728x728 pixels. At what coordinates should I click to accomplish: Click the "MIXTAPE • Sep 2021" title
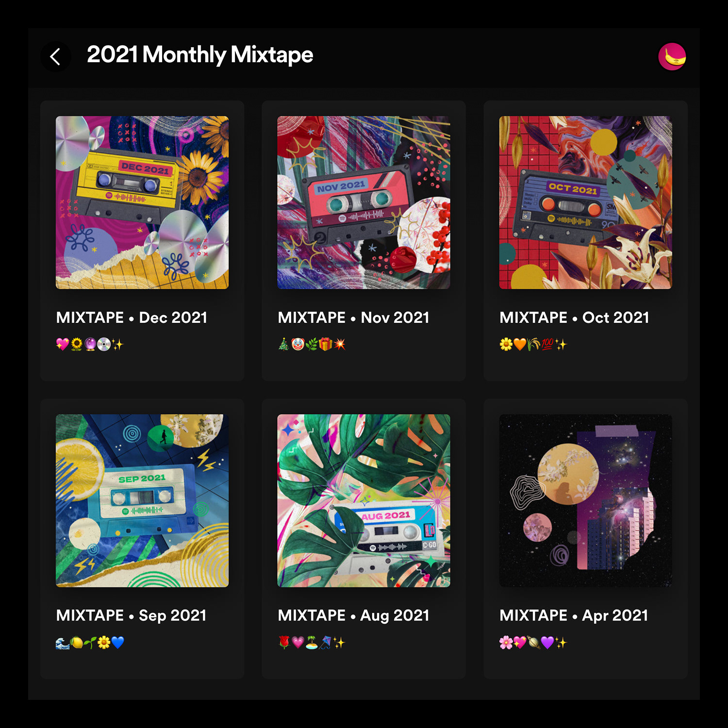[x=131, y=615]
